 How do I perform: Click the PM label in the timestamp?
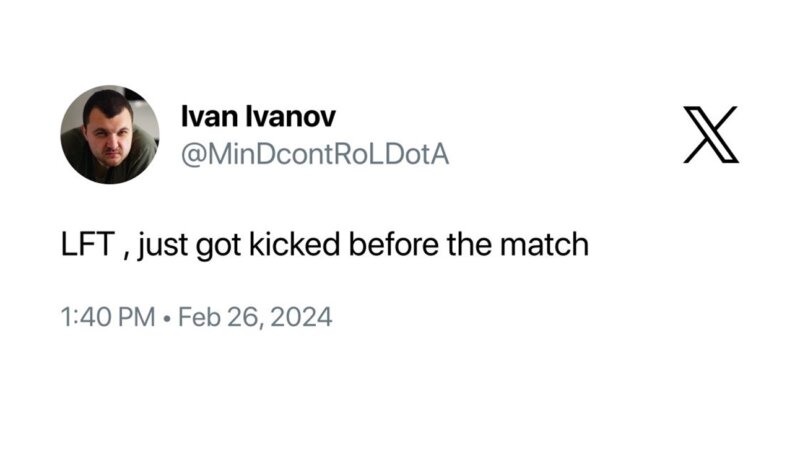point(136,317)
